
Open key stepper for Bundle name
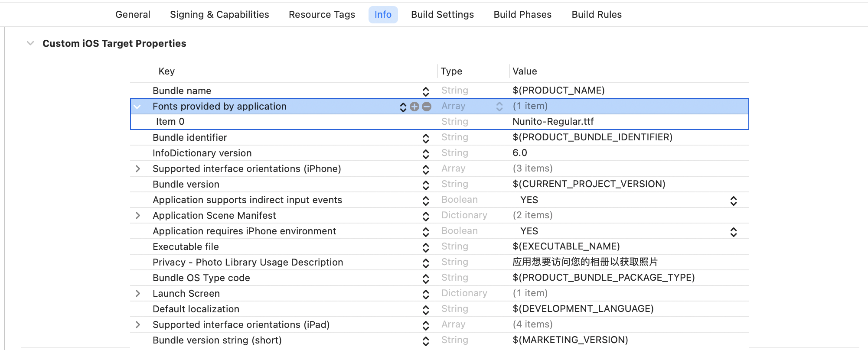pos(425,91)
